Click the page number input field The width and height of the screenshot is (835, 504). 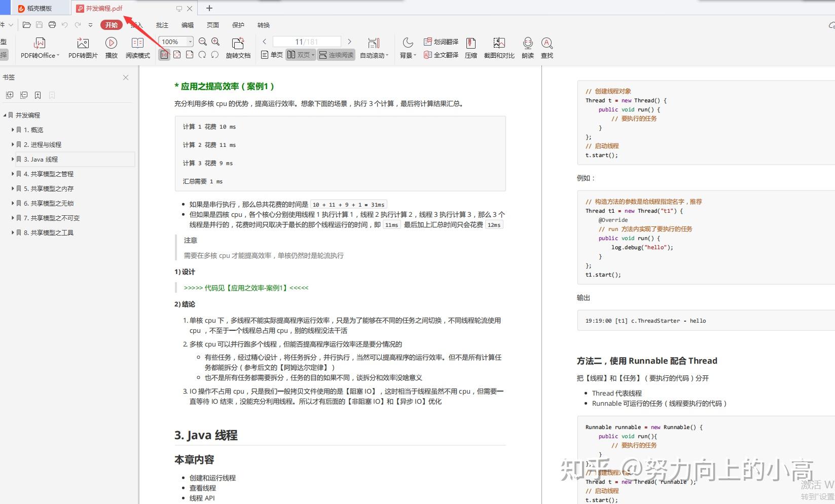point(307,42)
